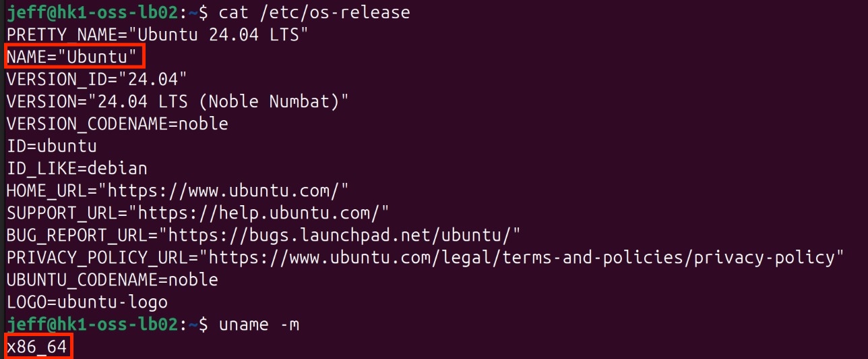Click the highlighted NAME="Ubuntu" box
868x359 pixels.
click(75, 57)
